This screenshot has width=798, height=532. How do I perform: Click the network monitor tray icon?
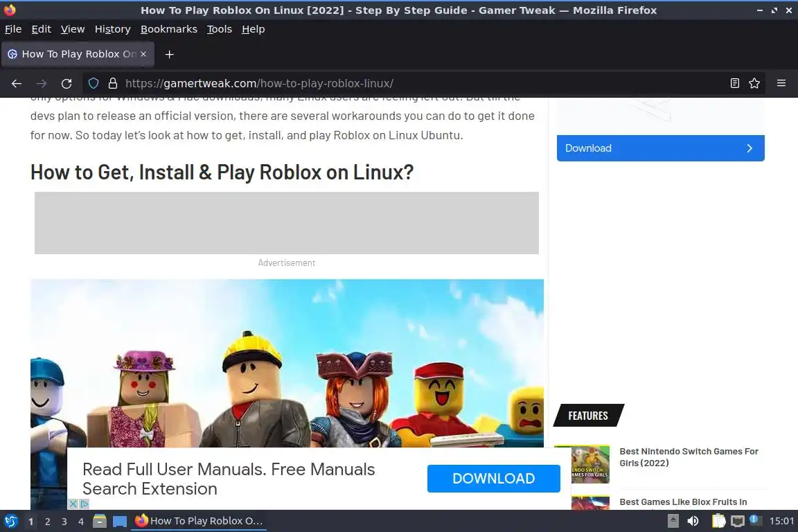point(738,521)
